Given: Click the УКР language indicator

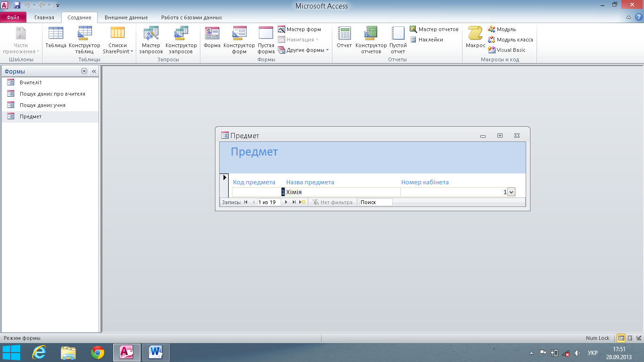Looking at the screenshot, I should [593, 353].
